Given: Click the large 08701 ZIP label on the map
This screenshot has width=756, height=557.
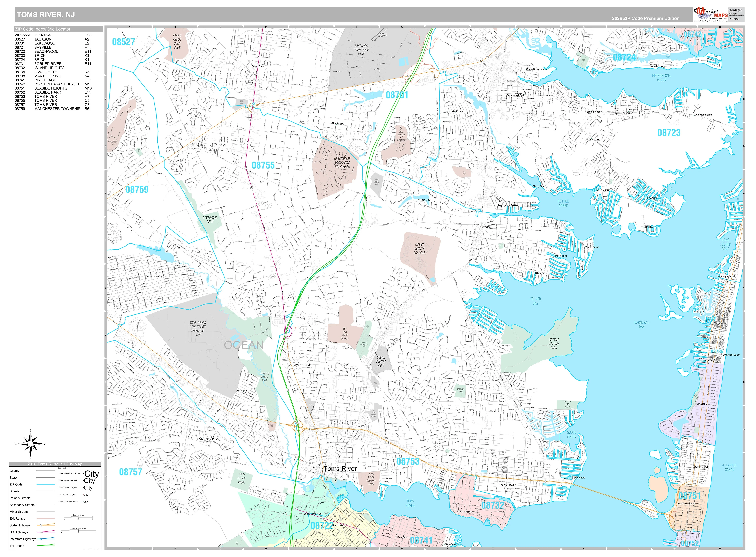Looking at the screenshot, I should tap(397, 95).
